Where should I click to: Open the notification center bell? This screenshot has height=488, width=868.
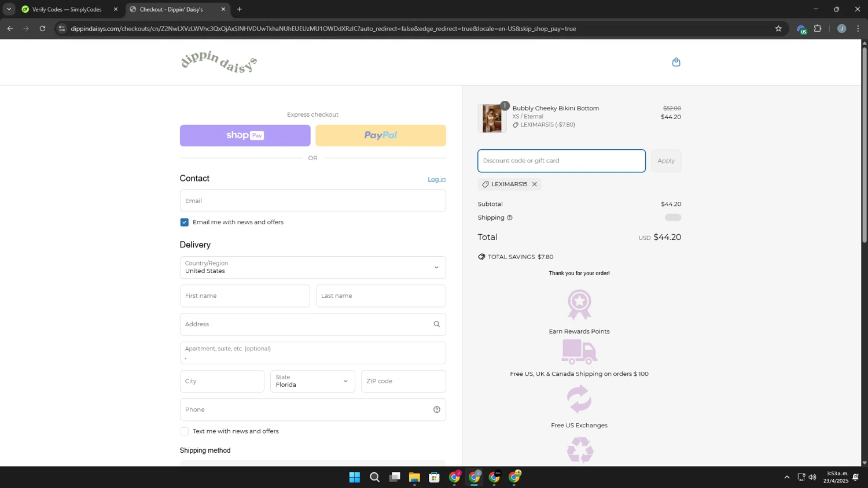(856, 477)
